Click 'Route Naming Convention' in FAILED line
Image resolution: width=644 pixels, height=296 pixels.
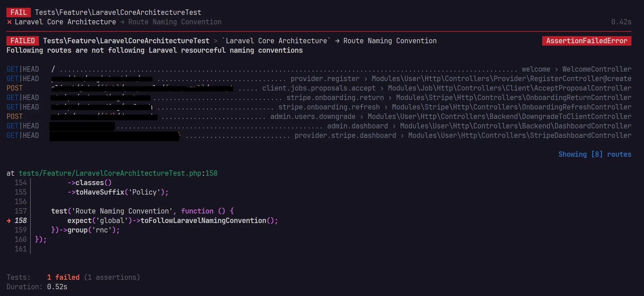pos(390,41)
